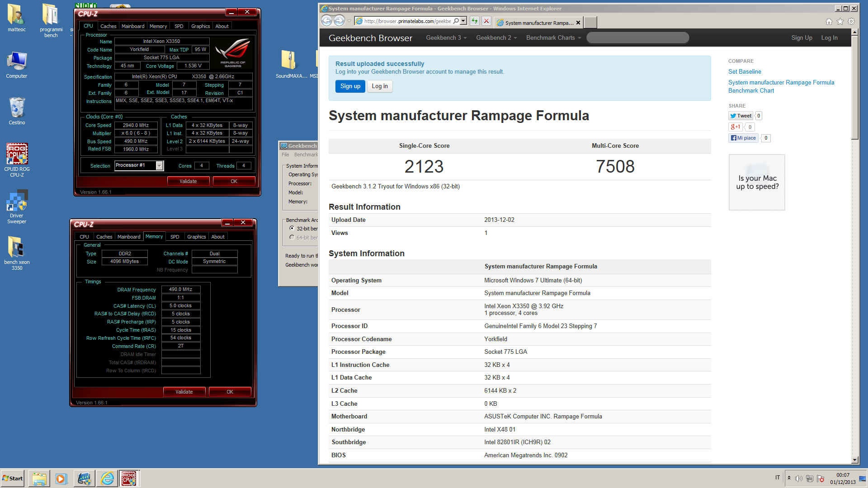Screen dimensions: 868x488
Task: Go back in Internet Explorer
Action: coord(326,20)
